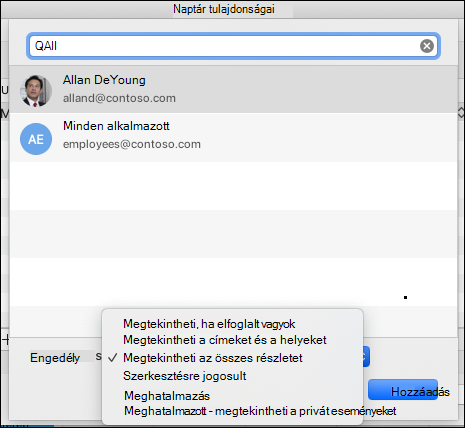Choose Meghatalmazott - megtekintheti a privát eseményeket
Screen dimensions: 465x428
tap(260, 411)
